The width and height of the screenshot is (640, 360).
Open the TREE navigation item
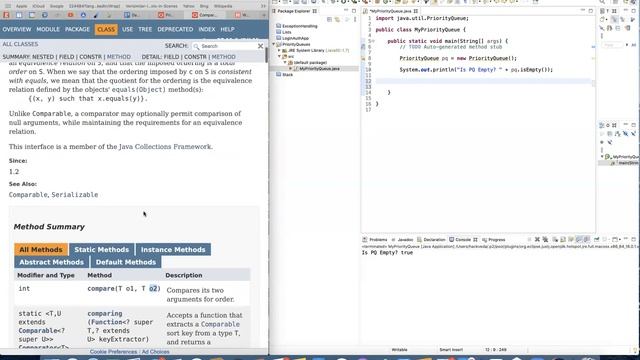point(145,29)
